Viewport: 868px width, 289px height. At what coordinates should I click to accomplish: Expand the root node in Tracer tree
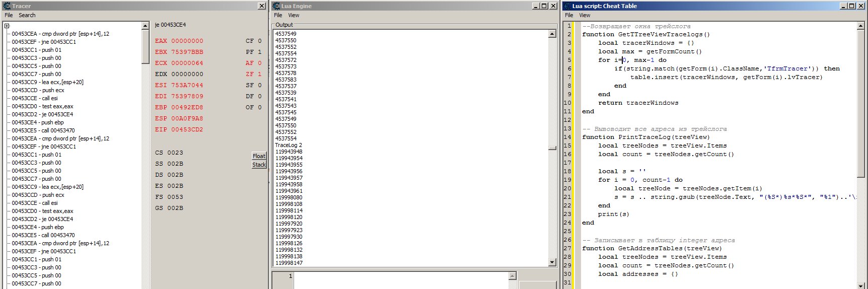pos(7,26)
